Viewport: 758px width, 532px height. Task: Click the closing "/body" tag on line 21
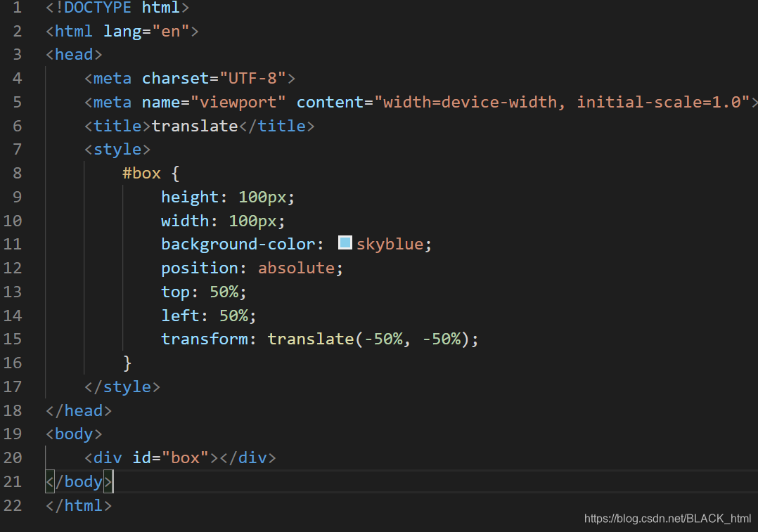pos(79,481)
